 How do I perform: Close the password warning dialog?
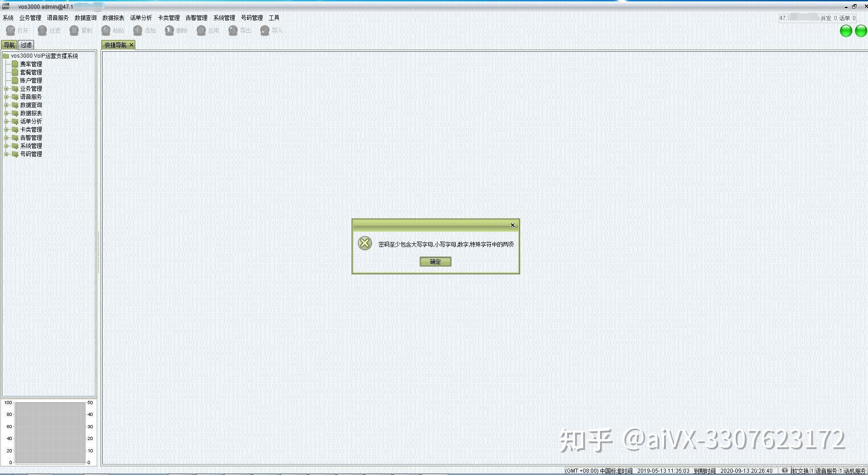pyautogui.click(x=512, y=225)
